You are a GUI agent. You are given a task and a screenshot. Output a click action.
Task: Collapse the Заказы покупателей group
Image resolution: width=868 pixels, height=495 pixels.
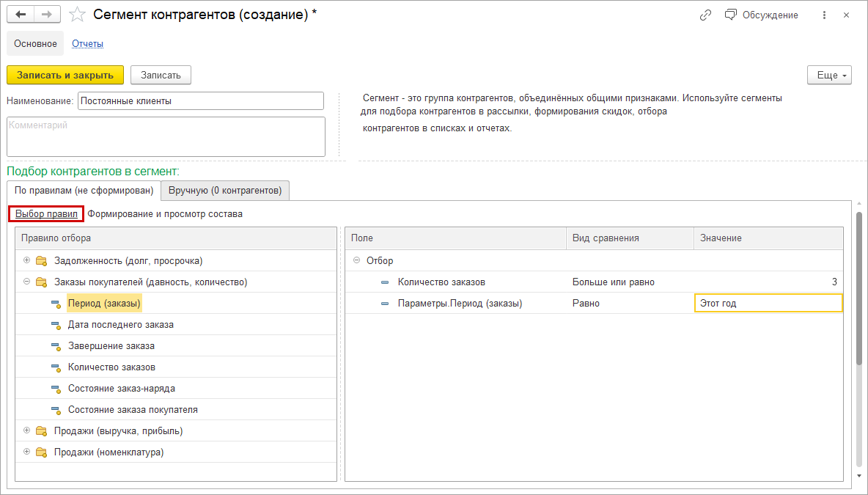[x=26, y=282]
